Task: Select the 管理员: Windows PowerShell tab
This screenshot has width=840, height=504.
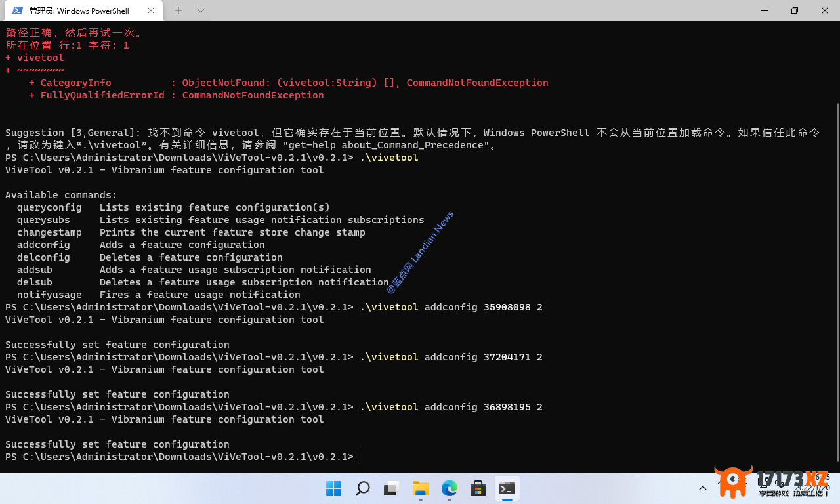Action: click(83, 11)
